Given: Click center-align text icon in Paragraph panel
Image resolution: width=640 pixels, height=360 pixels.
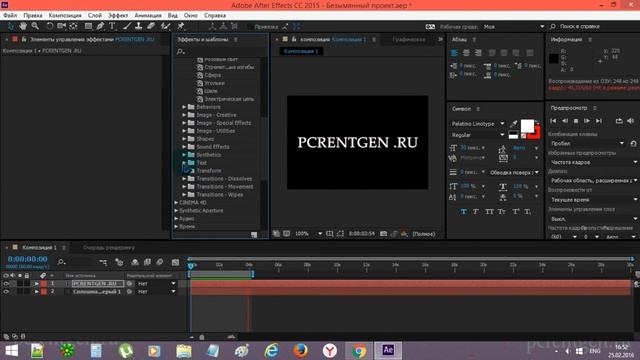Looking at the screenshot, I should coord(466,53).
